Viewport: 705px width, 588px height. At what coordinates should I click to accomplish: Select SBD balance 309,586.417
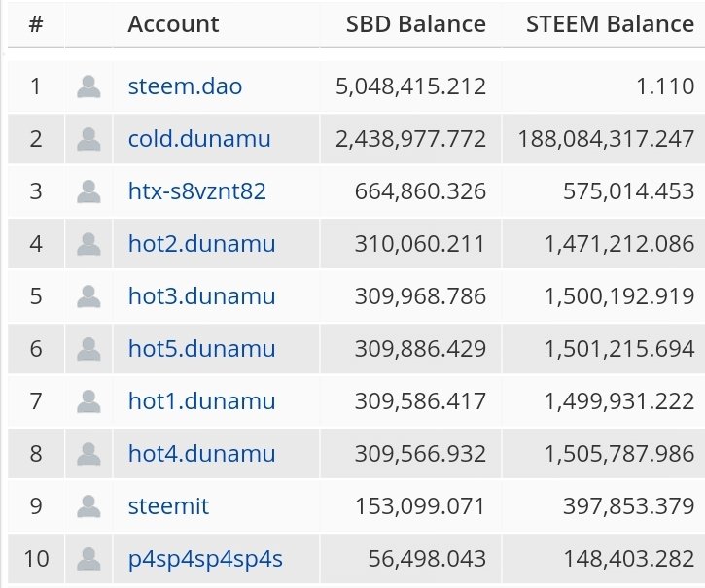tap(420, 401)
